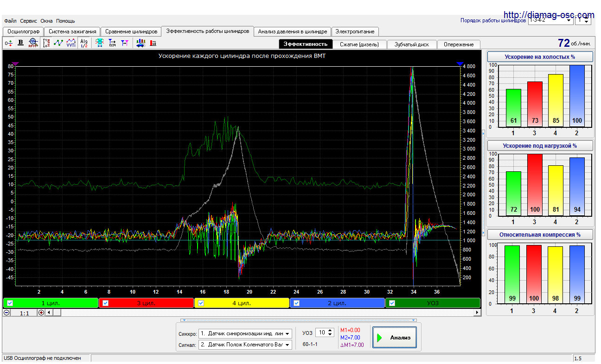Open the Окна menu
This screenshot has width=601, height=364.
pyautogui.click(x=46, y=21)
